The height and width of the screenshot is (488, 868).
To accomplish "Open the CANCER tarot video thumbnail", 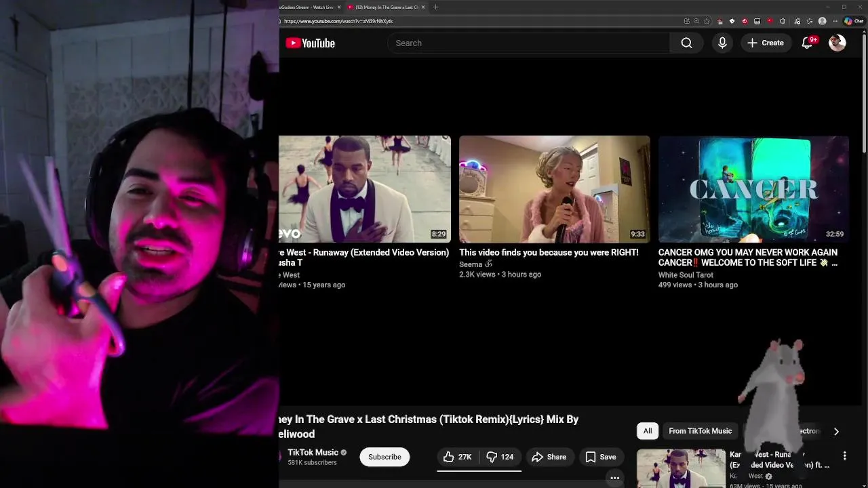I will point(753,189).
